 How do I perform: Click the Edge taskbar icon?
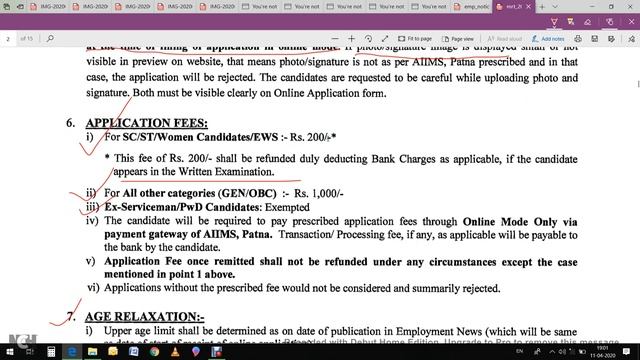click(72, 351)
